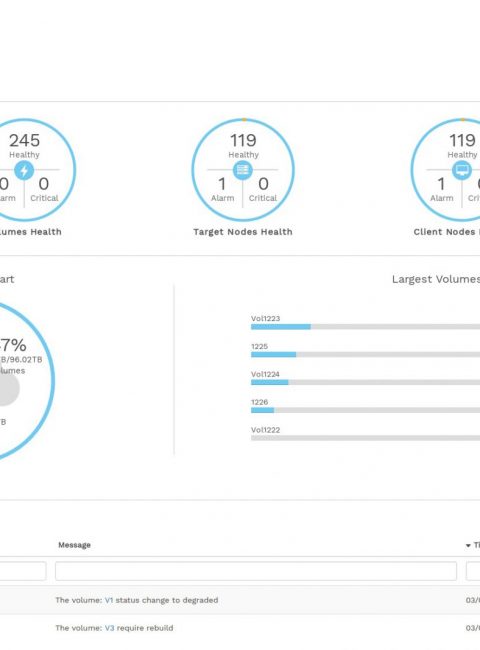Open the V1 volume link
The width and height of the screenshot is (480, 650).
coord(109,600)
